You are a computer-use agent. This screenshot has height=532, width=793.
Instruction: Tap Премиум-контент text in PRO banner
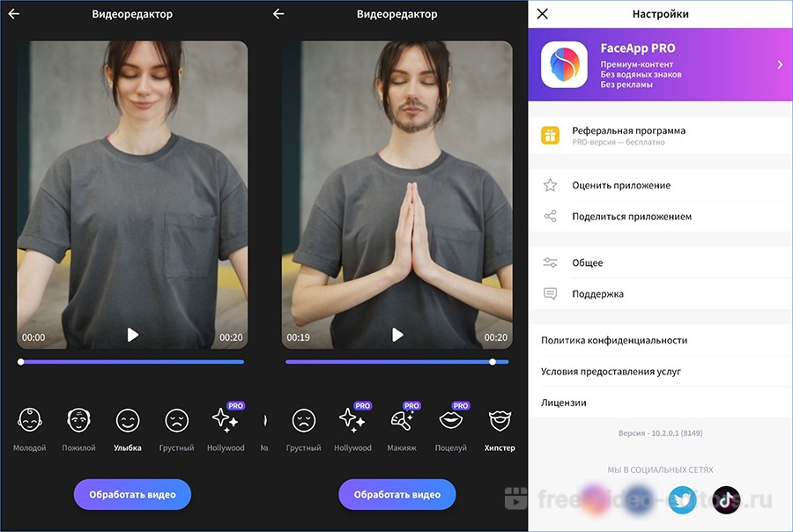point(637,64)
